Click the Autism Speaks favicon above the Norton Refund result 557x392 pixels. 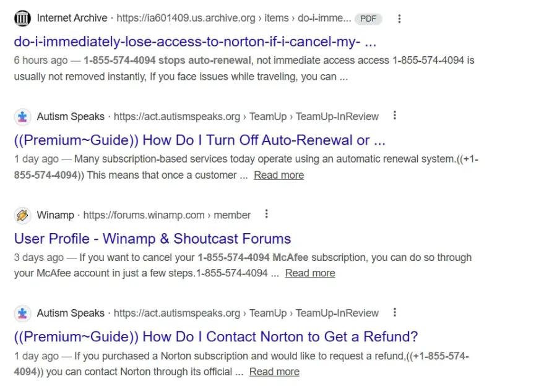coord(22,313)
